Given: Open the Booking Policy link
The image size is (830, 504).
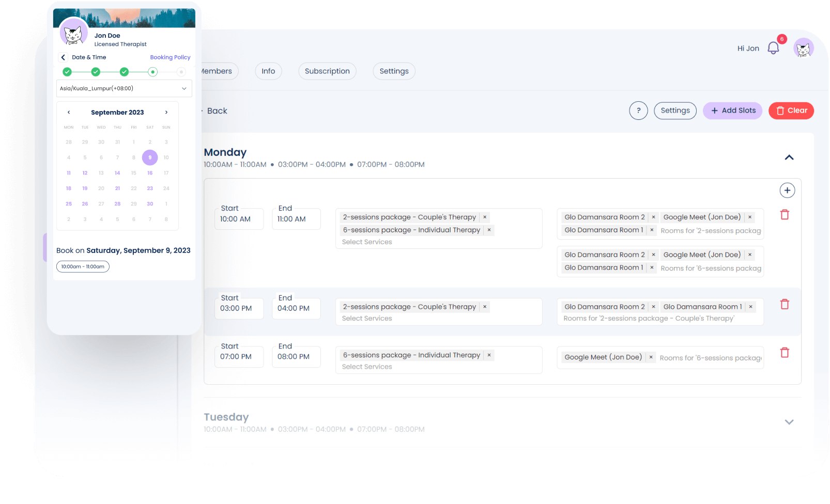Looking at the screenshot, I should coord(170,57).
